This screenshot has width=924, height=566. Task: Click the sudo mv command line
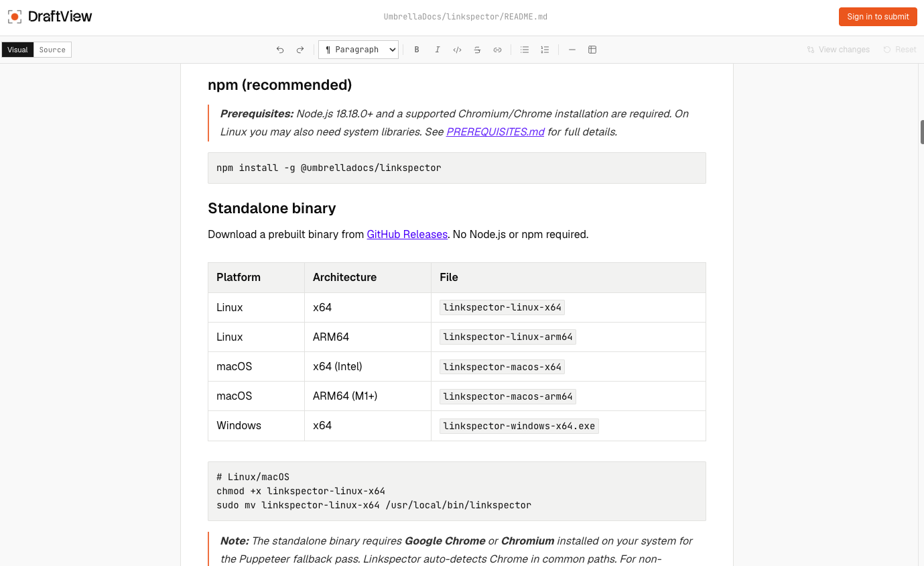pos(374,505)
